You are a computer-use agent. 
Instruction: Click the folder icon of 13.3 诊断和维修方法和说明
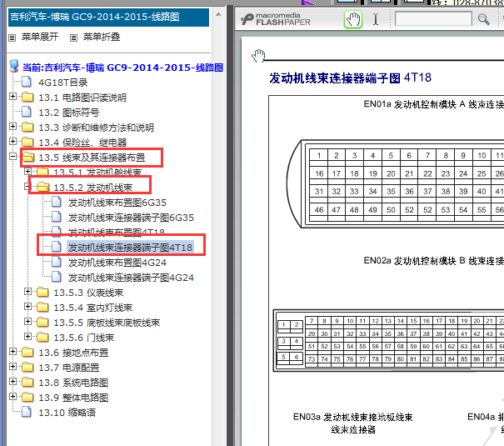click(x=27, y=127)
